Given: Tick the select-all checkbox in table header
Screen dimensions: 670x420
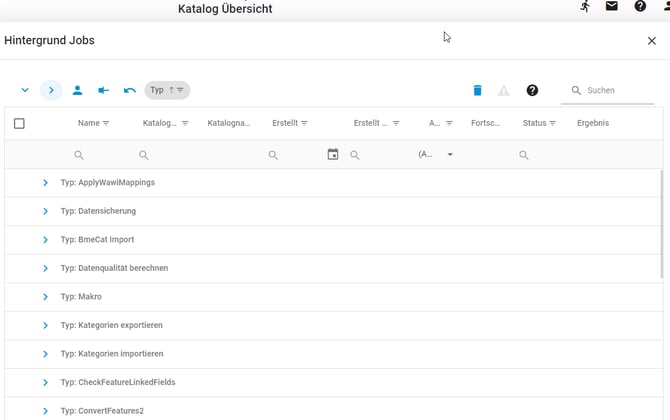Looking at the screenshot, I should 19,123.
